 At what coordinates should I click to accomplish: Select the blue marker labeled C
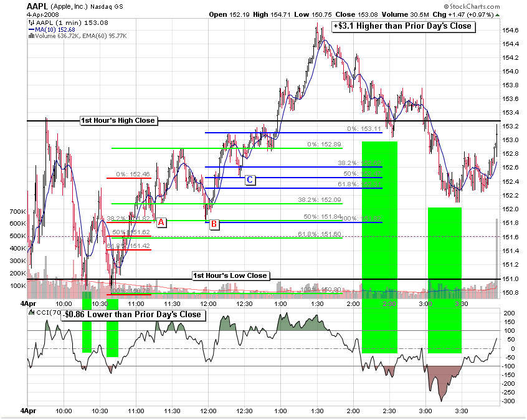tap(250, 179)
